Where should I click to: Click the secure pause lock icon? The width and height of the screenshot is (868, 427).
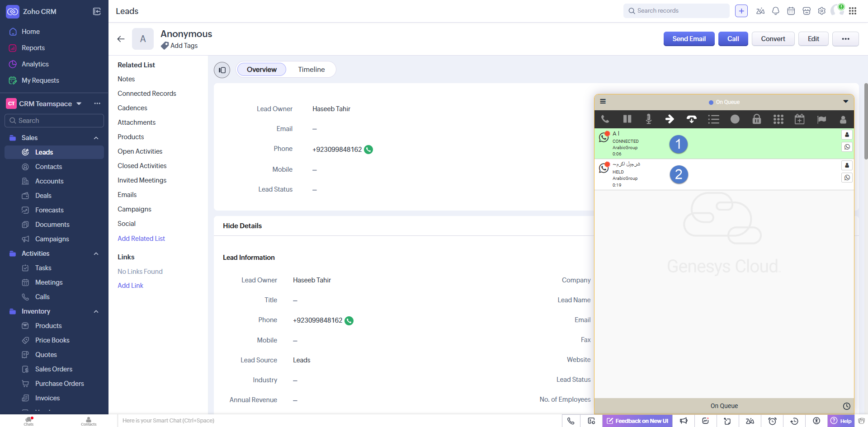(x=756, y=119)
